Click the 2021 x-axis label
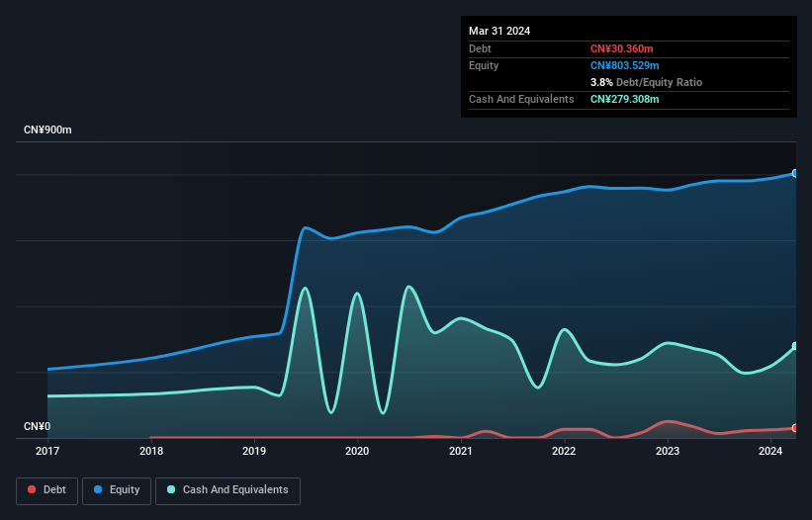This screenshot has height=520, width=812. tap(461, 451)
